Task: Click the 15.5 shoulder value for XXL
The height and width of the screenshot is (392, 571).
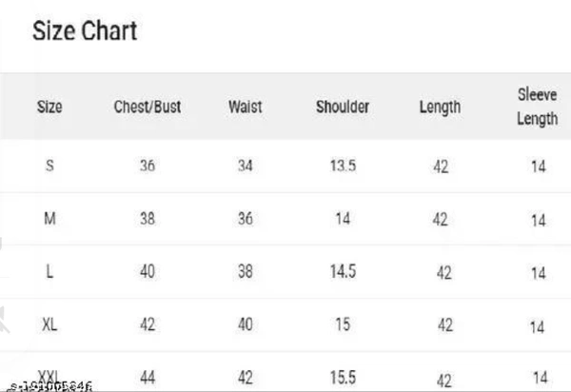Action: click(343, 378)
